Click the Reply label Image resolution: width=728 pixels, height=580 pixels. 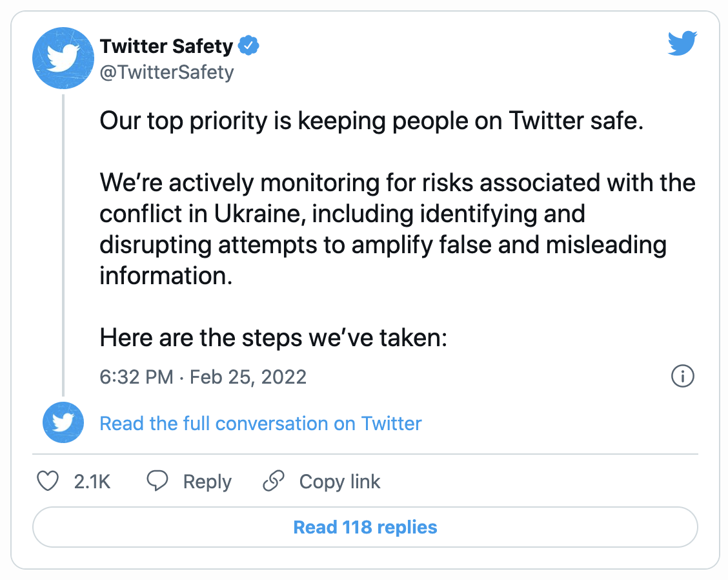tap(207, 482)
